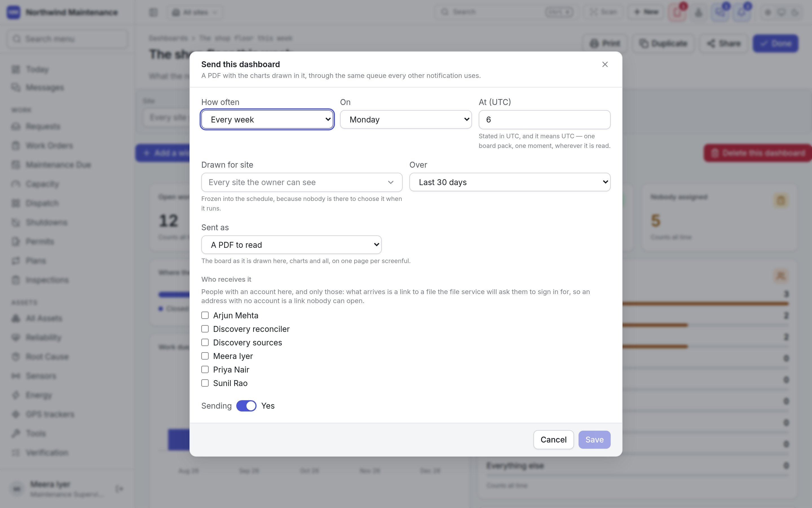Click the Save button

pyautogui.click(x=594, y=439)
